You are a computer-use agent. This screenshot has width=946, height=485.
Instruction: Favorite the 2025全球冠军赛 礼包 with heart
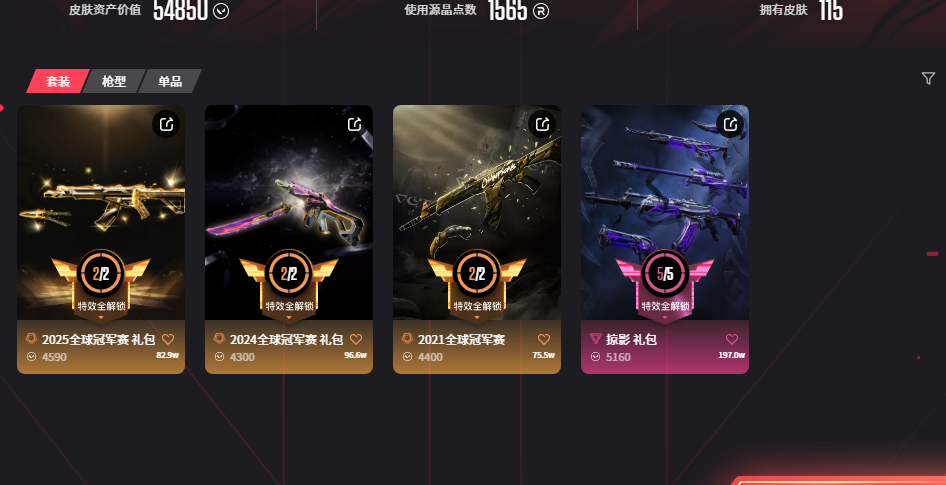pos(168,339)
